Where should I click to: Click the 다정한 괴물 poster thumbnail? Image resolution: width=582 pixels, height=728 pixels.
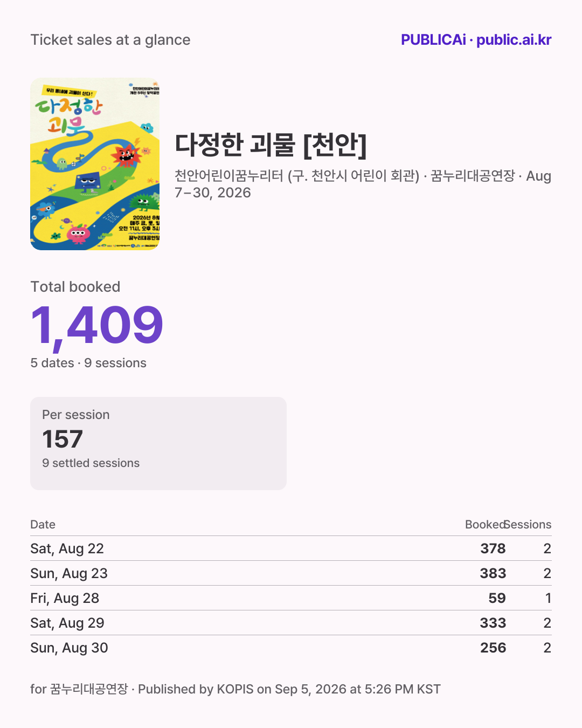(95, 164)
